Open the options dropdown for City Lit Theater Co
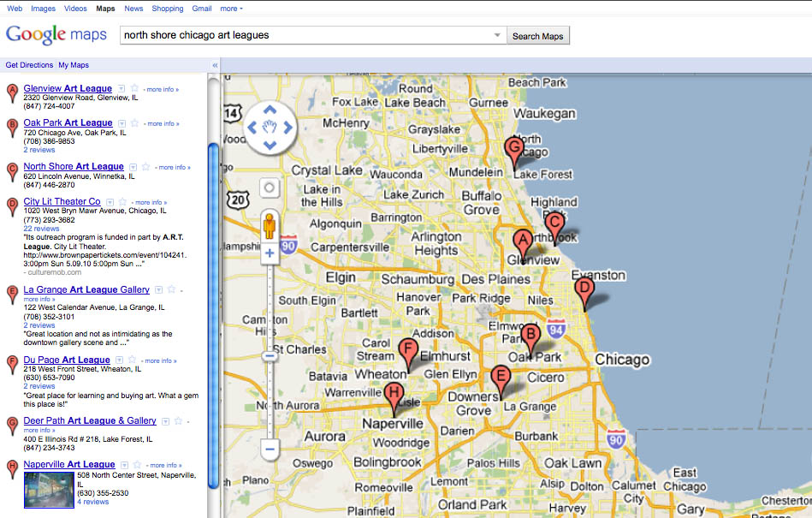Image resolution: width=812 pixels, height=518 pixels. (x=110, y=202)
